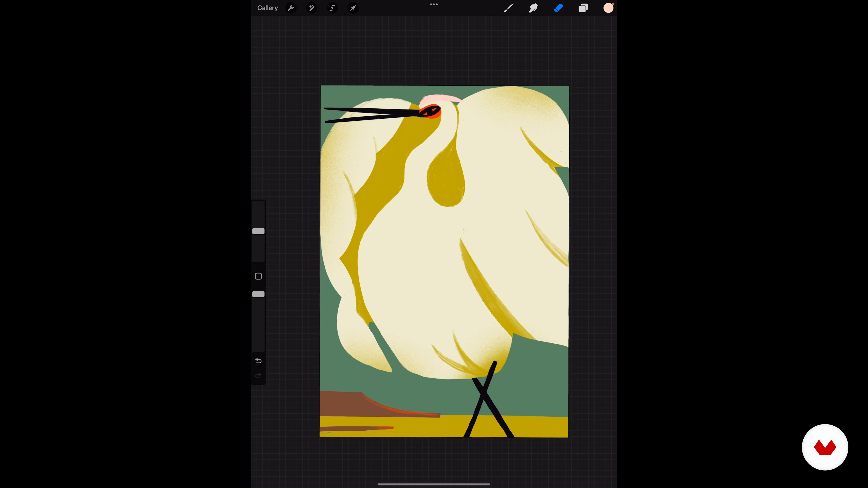Click the red logo badge at bottom right
The width and height of the screenshot is (868, 488).
[825, 447]
